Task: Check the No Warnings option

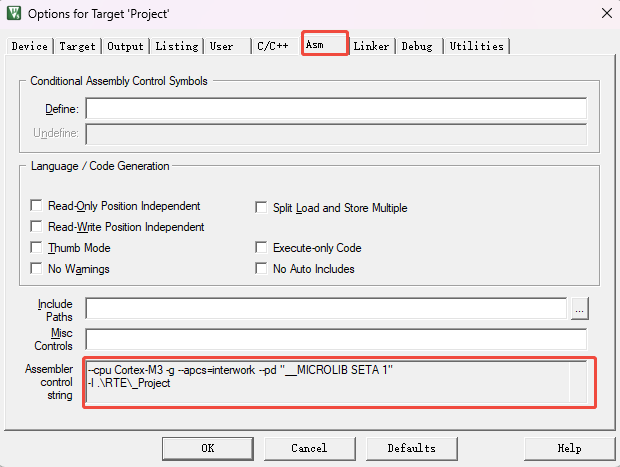Action: tap(38, 269)
